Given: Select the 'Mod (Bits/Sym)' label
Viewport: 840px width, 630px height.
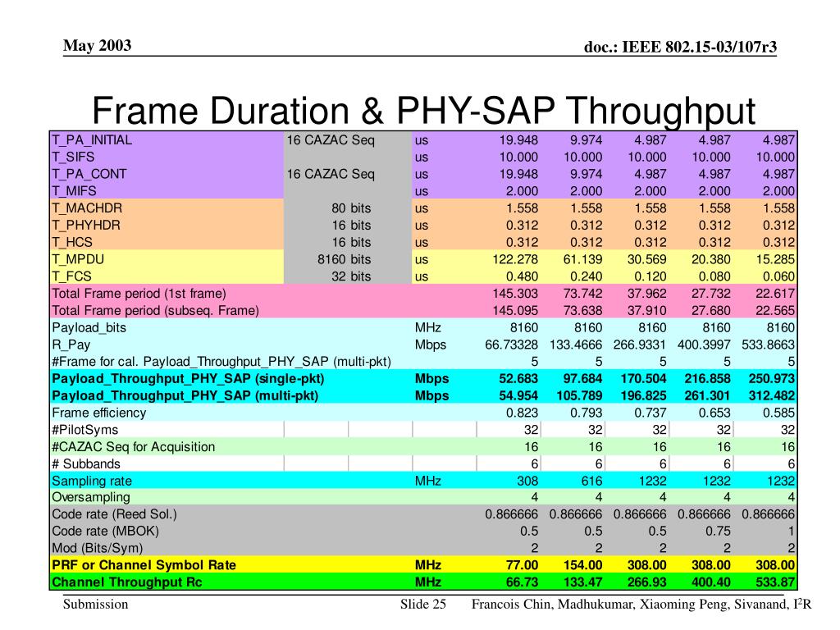Looking at the screenshot, I should coord(97,549).
